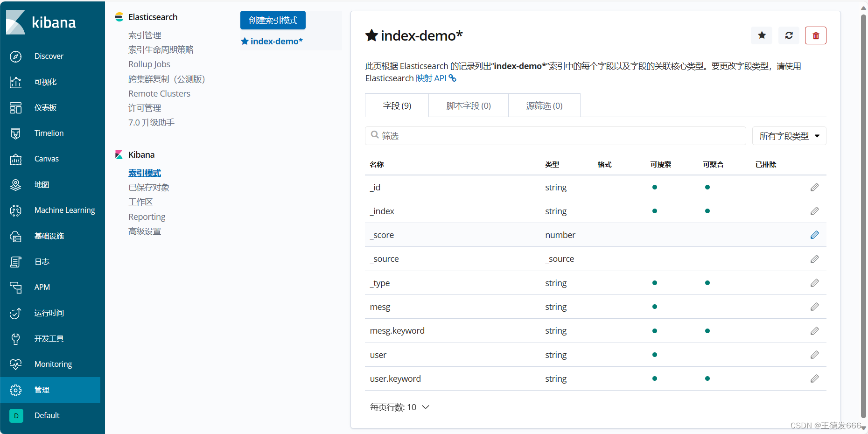Open the Monitoring heartbeat icon

(x=15, y=364)
